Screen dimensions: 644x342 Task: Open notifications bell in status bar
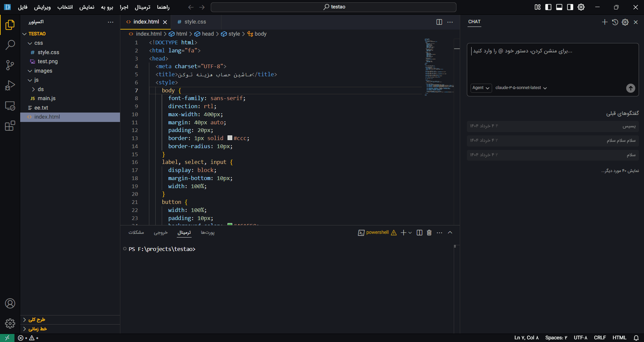(x=636, y=338)
